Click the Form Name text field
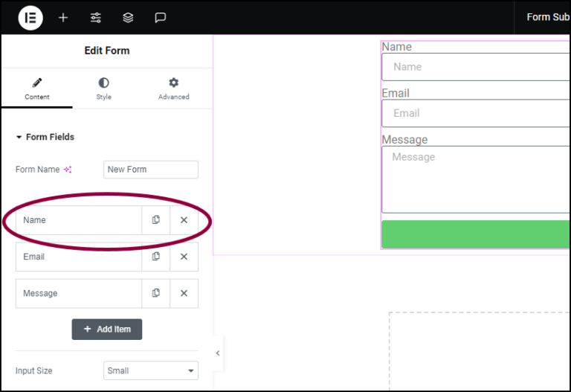Viewport: 571px width, 392px height. [151, 170]
